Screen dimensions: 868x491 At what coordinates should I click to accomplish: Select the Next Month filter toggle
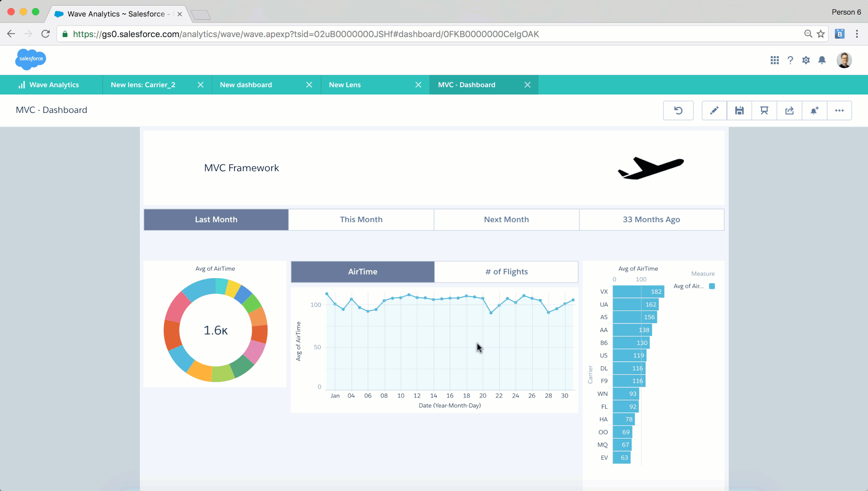[x=507, y=220]
